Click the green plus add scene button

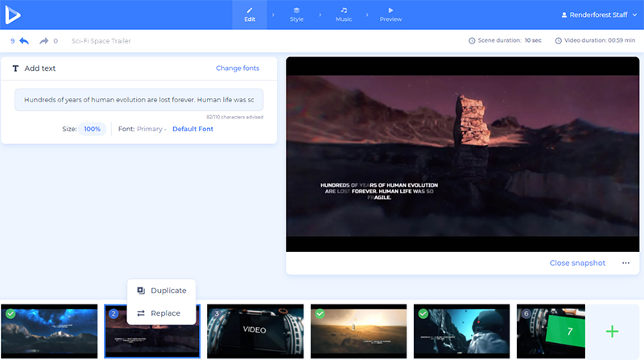coord(612,331)
